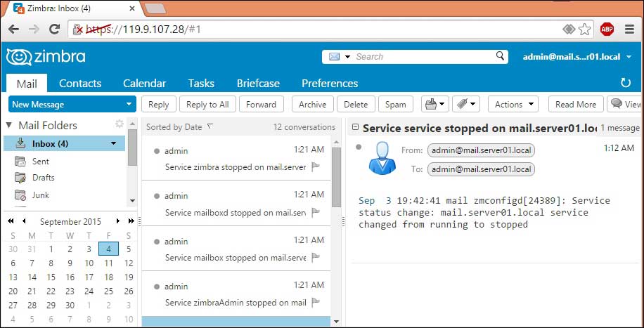Open the mail folders gear options

(x=120, y=124)
